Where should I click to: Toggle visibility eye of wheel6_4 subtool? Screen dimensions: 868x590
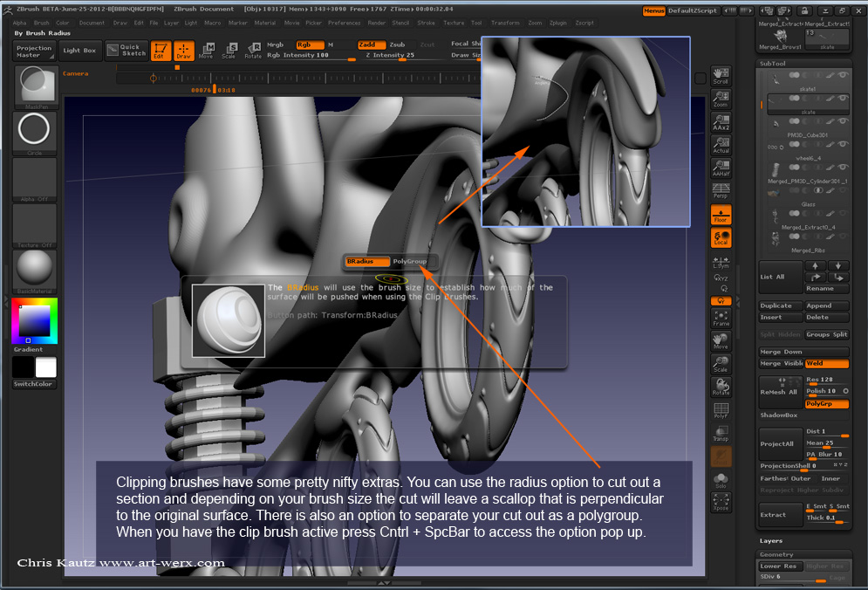[843, 144]
